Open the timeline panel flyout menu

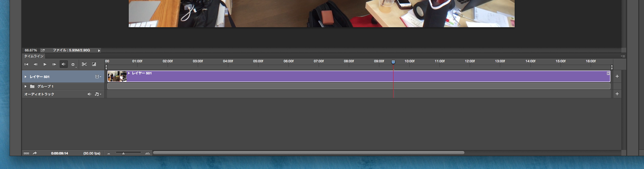pyautogui.click(x=623, y=56)
